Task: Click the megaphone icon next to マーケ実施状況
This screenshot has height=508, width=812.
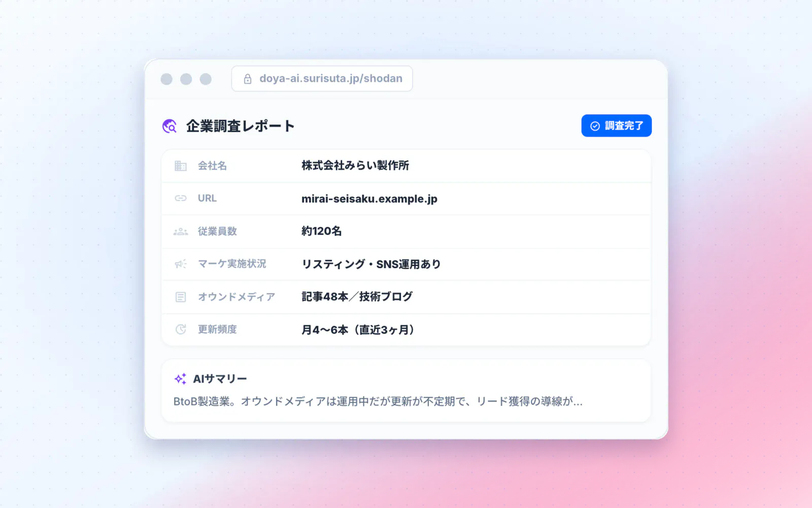Action: 181,264
